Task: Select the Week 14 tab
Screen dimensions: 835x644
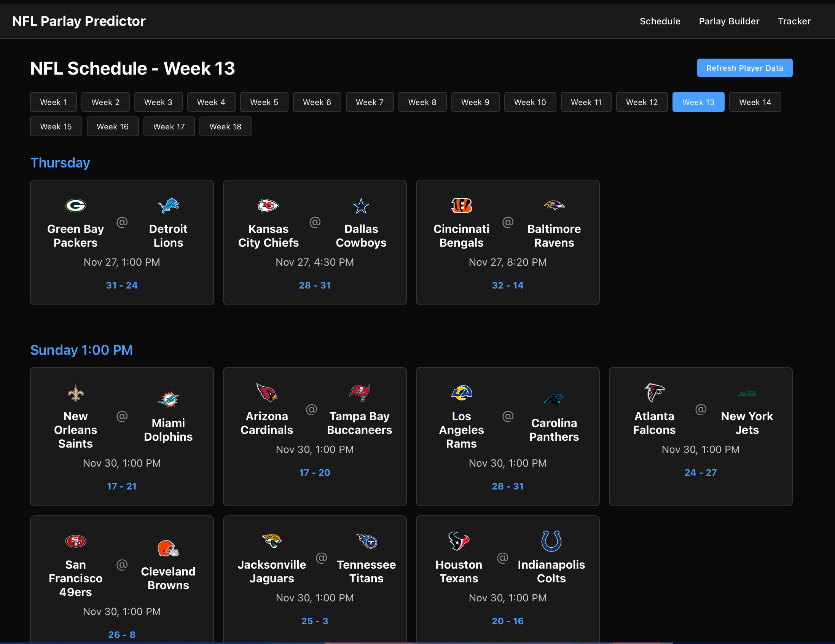Action: (755, 102)
